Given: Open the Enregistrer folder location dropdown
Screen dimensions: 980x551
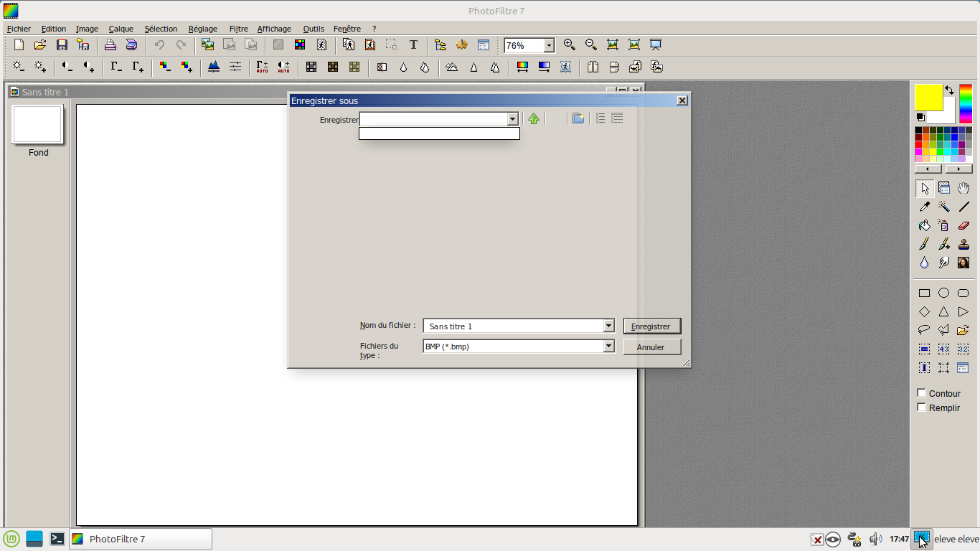Looking at the screenshot, I should click(512, 119).
